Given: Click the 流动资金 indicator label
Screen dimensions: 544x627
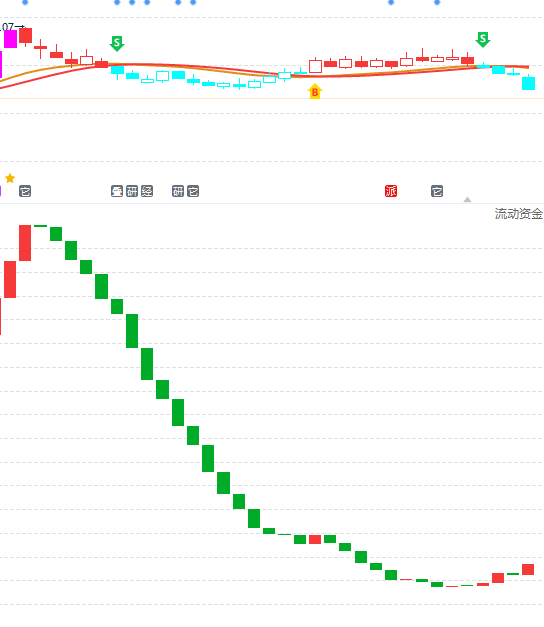Looking at the screenshot, I should (x=518, y=214).
